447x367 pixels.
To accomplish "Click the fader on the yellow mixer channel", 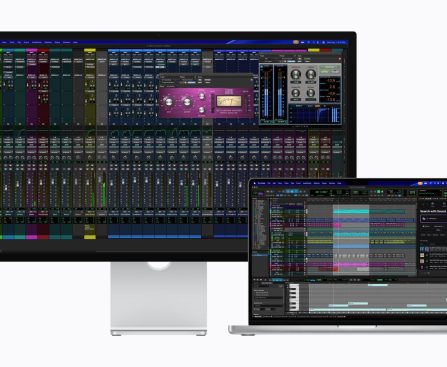I will tap(88, 182).
